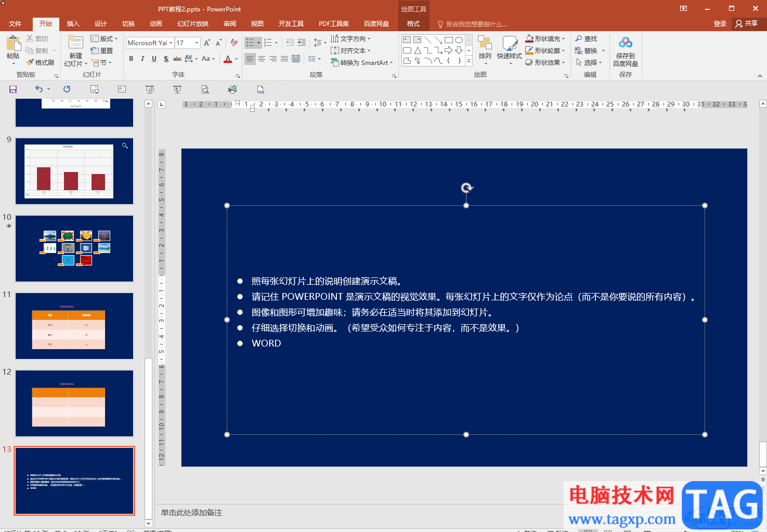Toggle bold formatting

pyautogui.click(x=131, y=59)
